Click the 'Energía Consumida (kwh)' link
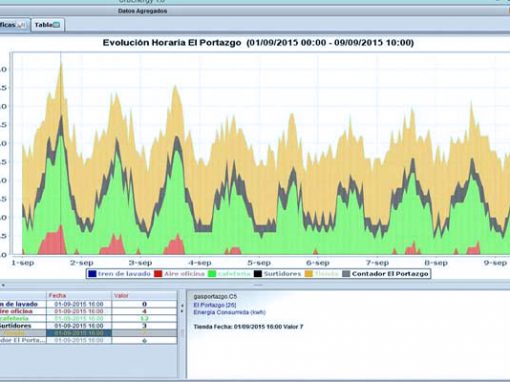This screenshot has width=510, height=382. click(x=229, y=312)
